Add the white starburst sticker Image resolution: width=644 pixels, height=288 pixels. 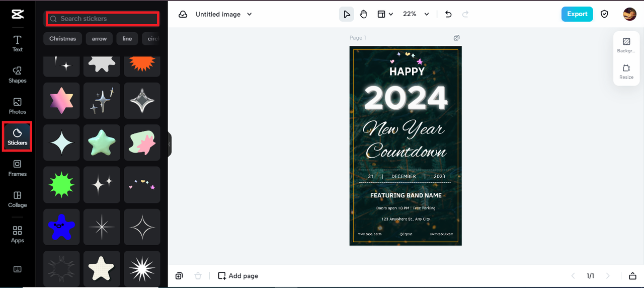click(x=142, y=269)
